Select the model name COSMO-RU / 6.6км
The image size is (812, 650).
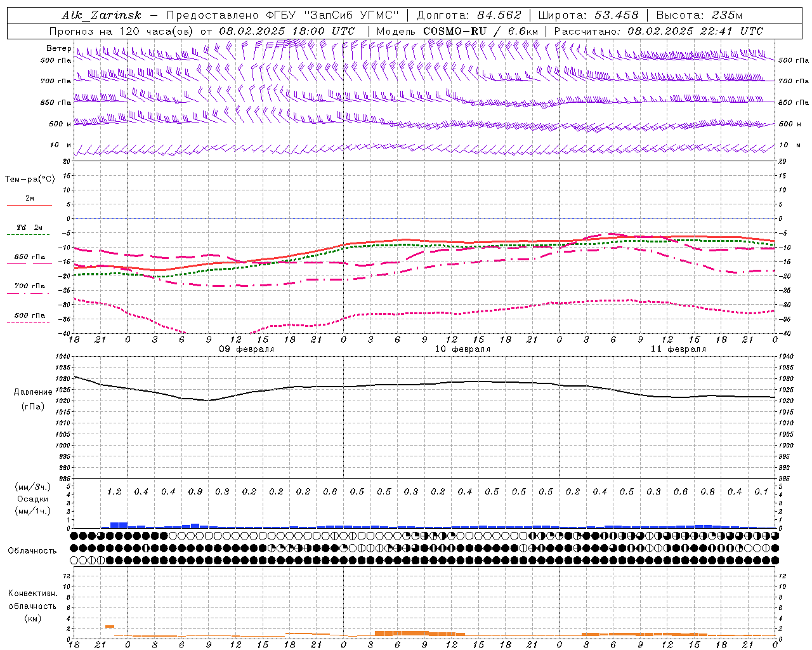(481, 30)
